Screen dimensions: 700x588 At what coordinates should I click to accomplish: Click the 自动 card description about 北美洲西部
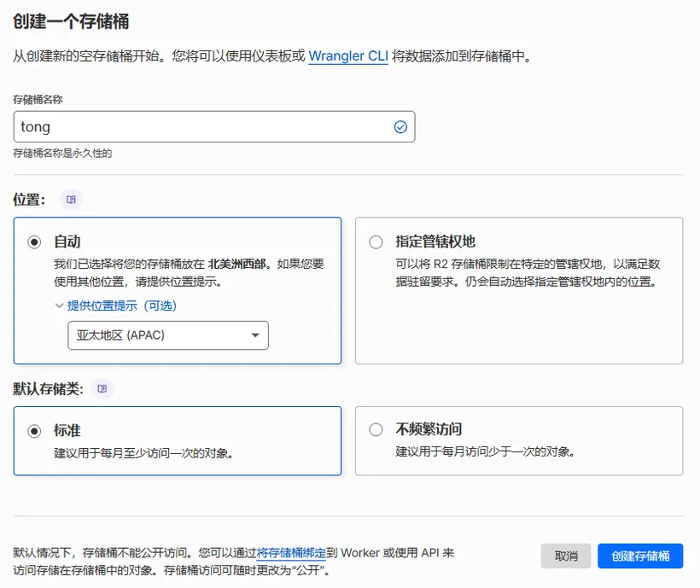pos(189,272)
